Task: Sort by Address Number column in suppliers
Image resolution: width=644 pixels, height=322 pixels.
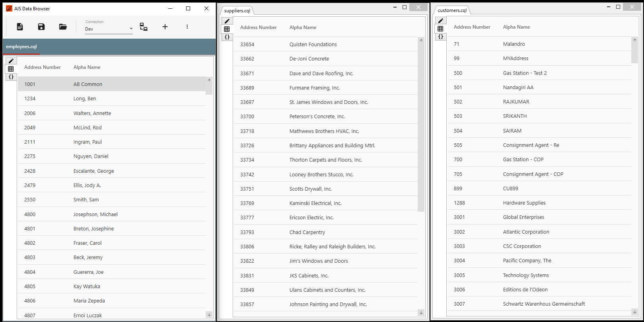Action: point(258,27)
